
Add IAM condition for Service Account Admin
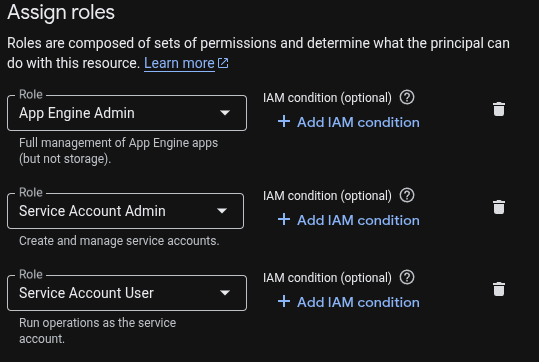[x=349, y=220]
